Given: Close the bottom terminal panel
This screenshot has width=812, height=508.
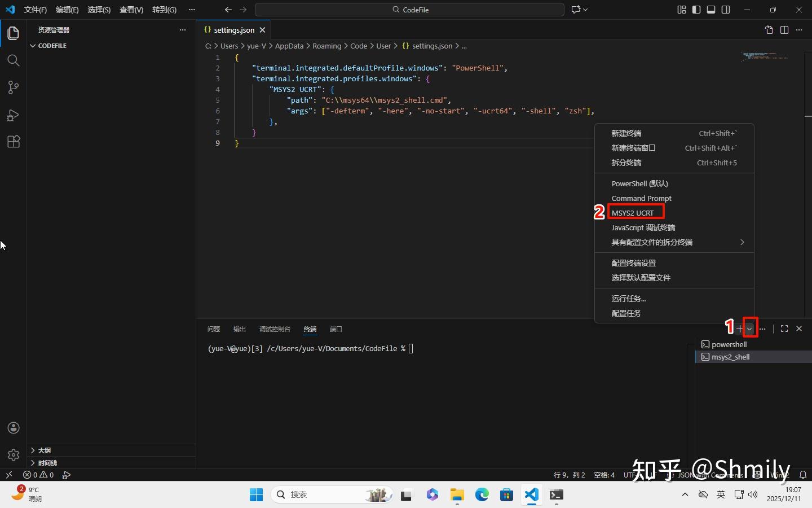Looking at the screenshot, I should 799,329.
